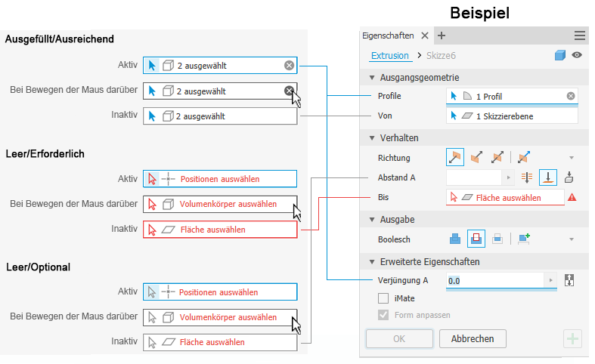The width and height of the screenshot is (595, 364).
Task: Enable the iMate checkbox
Action: coord(383,298)
